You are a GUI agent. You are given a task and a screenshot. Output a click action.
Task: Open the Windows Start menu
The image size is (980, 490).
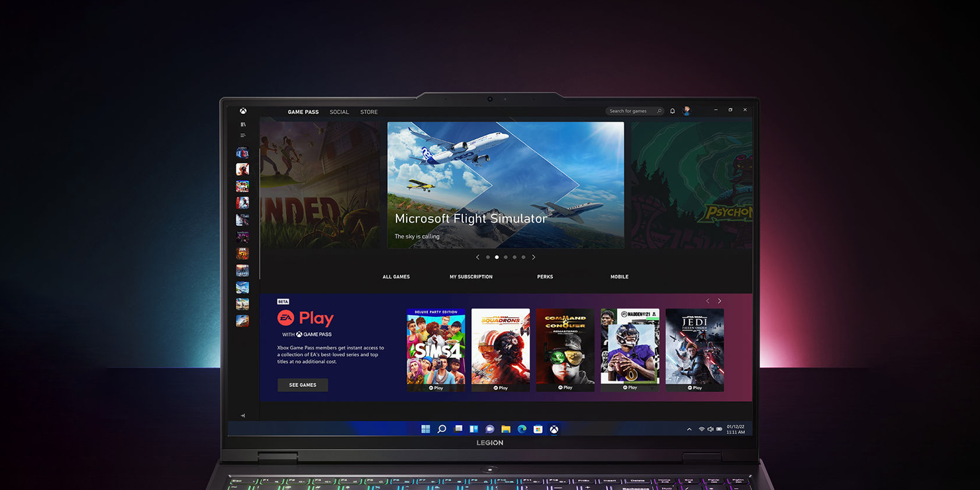pyautogui.click(x=426, y=429)
